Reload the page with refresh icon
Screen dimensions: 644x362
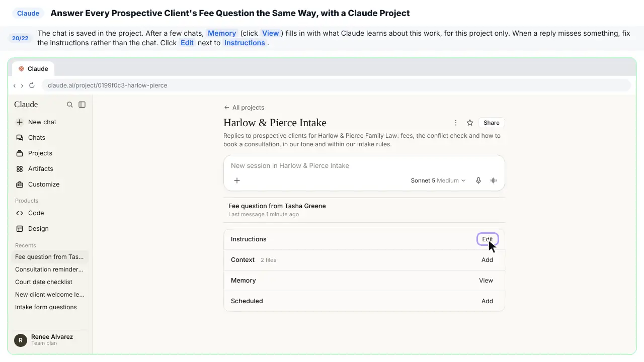(32, 85)
